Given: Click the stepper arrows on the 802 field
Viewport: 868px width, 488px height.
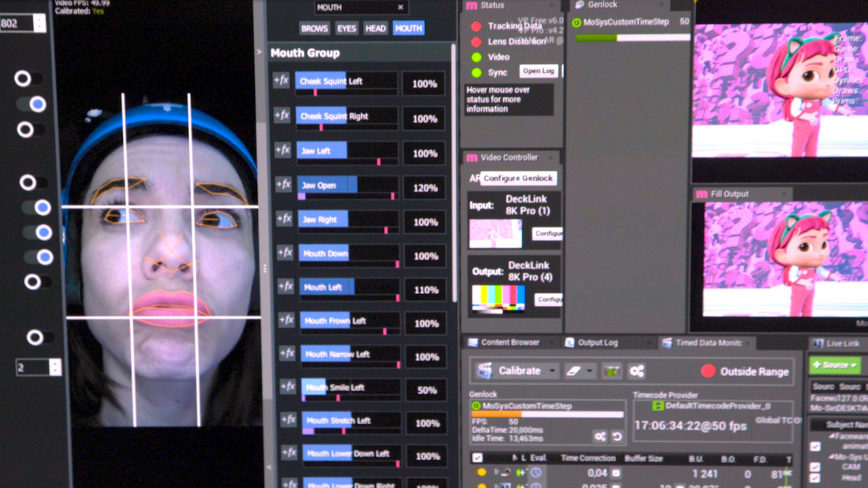Looking at the screenshot, I should coord(39,23).
